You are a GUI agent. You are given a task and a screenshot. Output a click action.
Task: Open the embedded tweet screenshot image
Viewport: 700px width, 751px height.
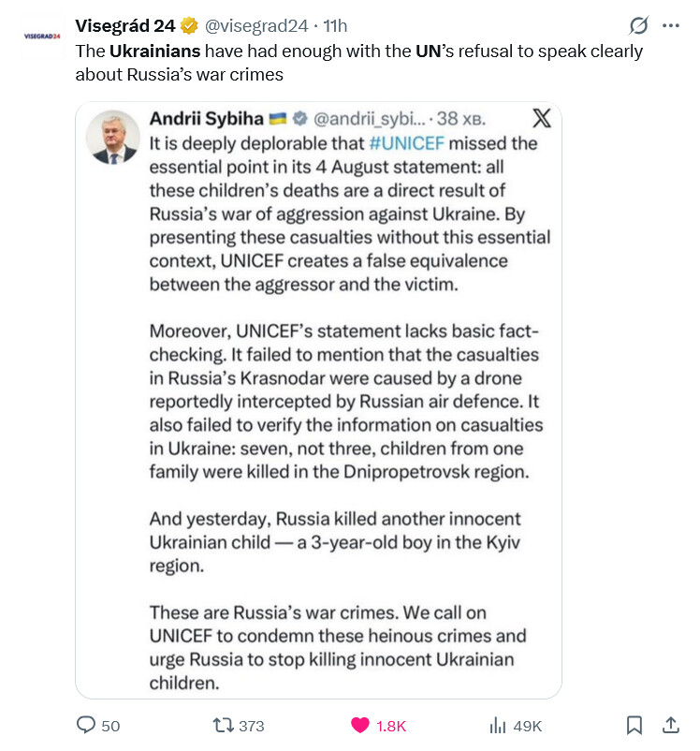(318, 400)
